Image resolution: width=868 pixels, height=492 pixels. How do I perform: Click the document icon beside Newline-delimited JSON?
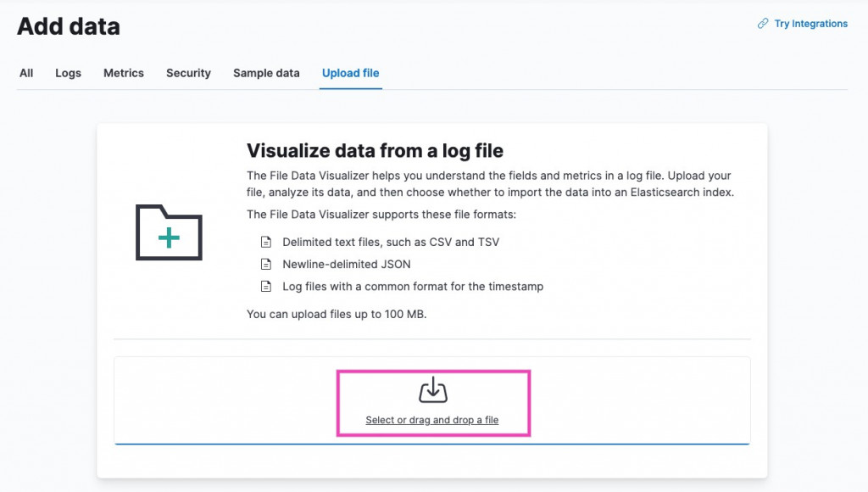pyautogui.click(x=266, y=264)
